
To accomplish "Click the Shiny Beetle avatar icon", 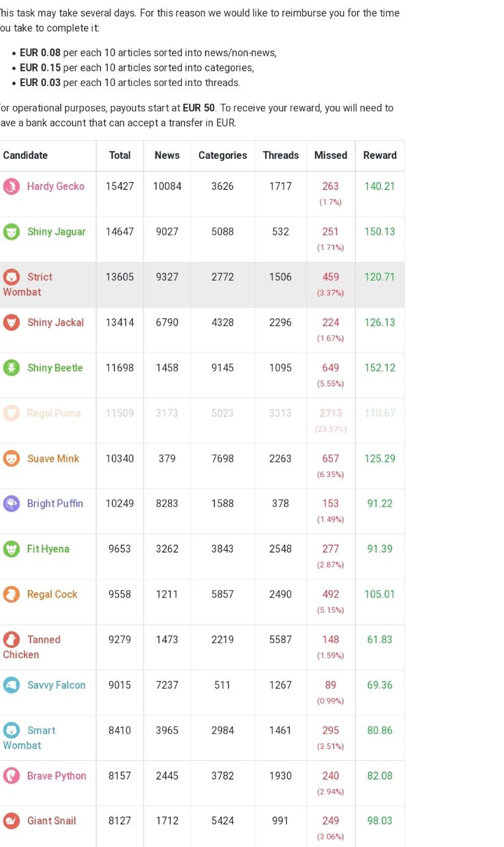I will pos(11,368).
